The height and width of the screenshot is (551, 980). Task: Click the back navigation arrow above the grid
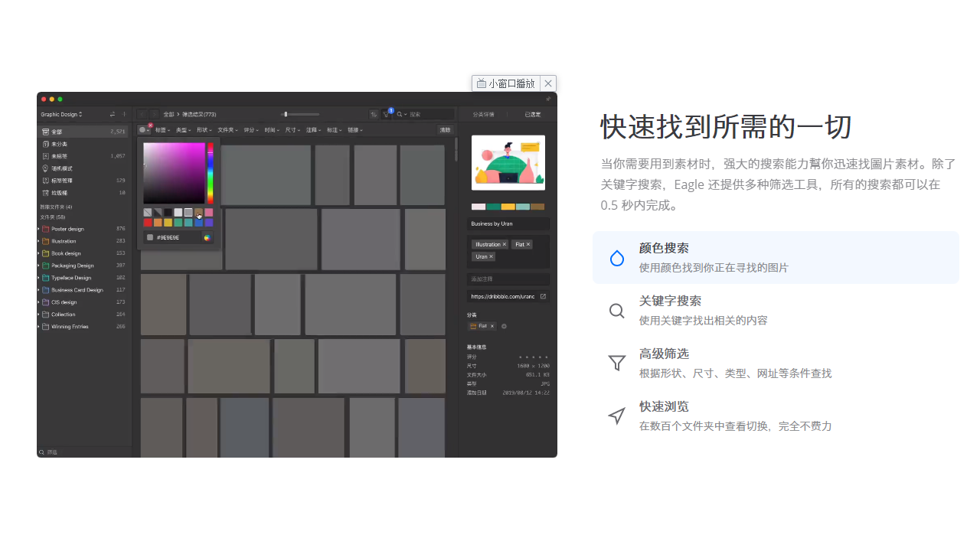coord(142,114)
